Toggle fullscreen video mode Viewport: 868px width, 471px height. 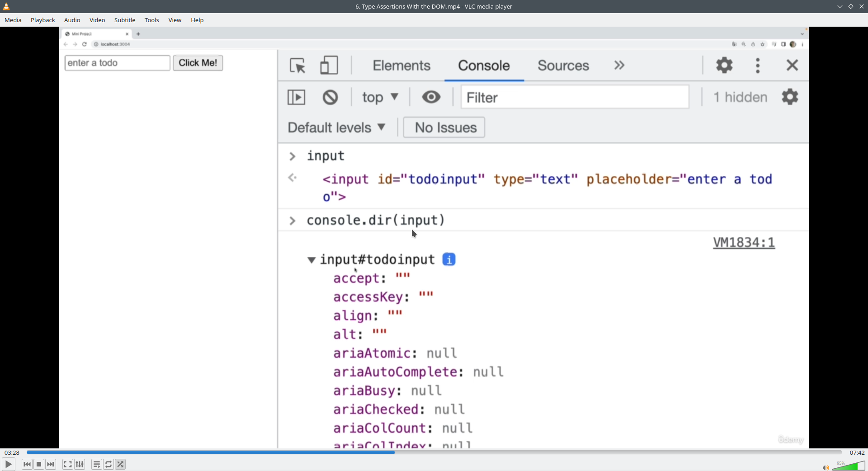pyautogui.click(x=67, y=464)
